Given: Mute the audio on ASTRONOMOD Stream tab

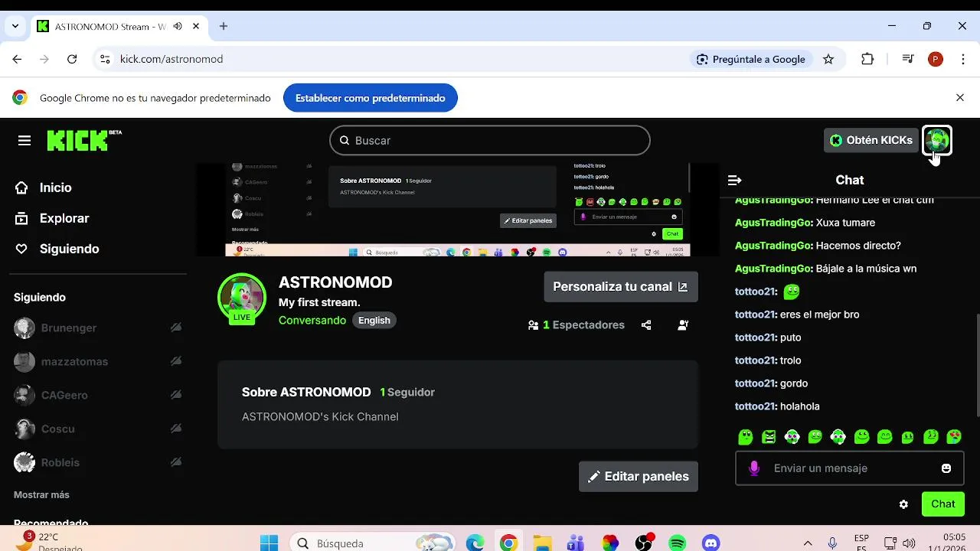Looking at the screenshot, I should [178, 26].
